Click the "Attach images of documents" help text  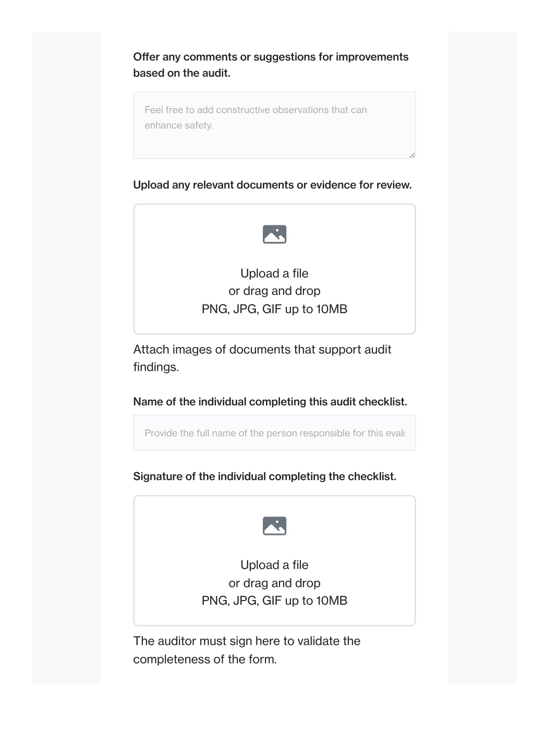[262, 358]
